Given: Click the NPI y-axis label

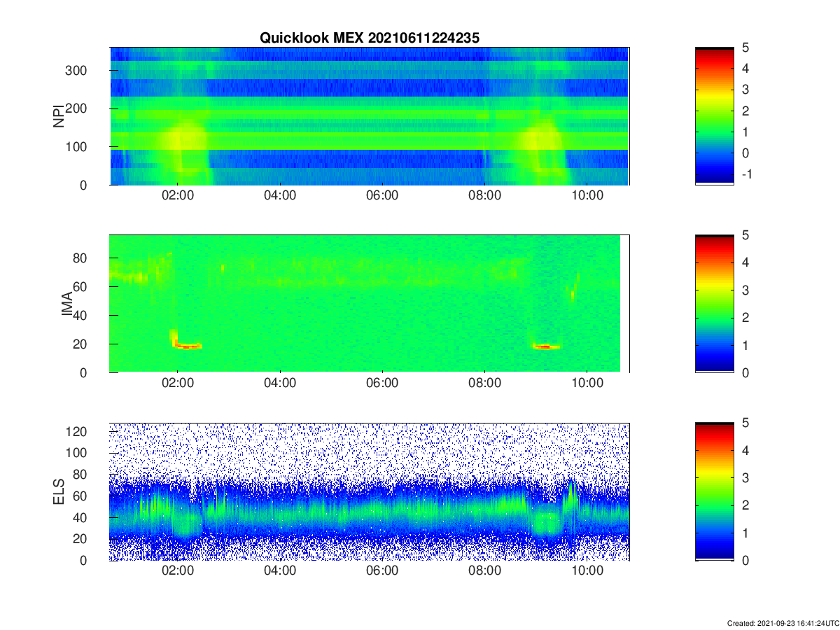Looking at the screenshot, I should pos(59,115).
